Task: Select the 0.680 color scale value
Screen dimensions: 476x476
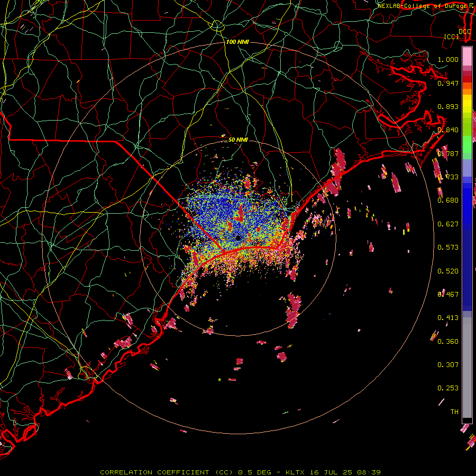Action: point(448,200)
